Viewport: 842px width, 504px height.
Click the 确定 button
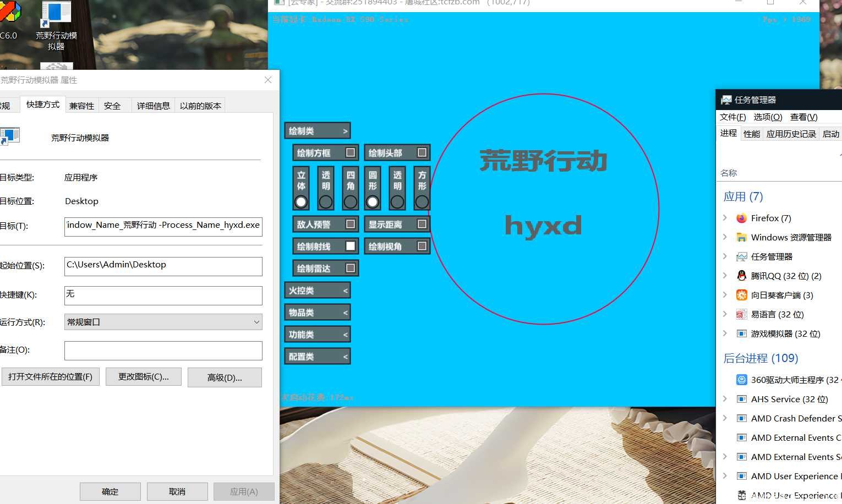(x=110, y=491)
